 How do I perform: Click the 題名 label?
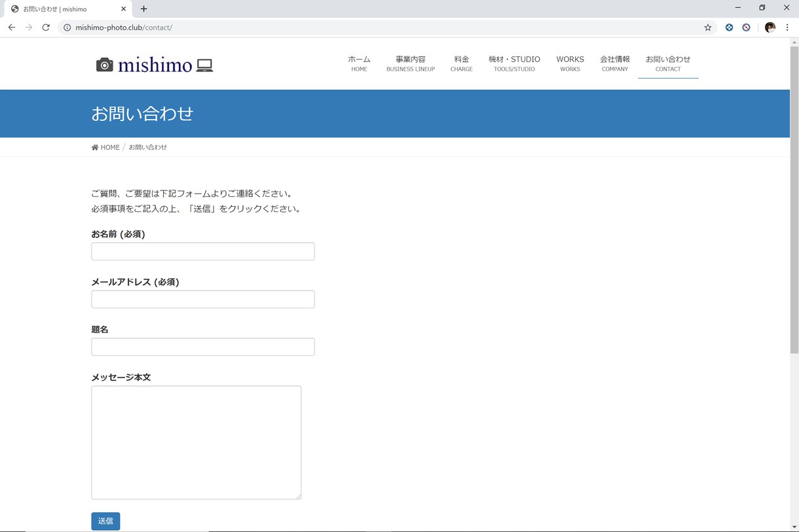[100, 330]
